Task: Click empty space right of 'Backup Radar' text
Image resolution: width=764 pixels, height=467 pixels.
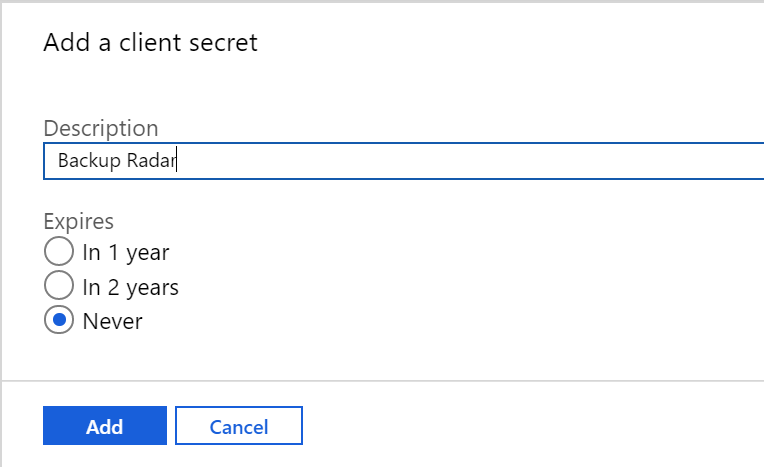Action: click(450, 161)
